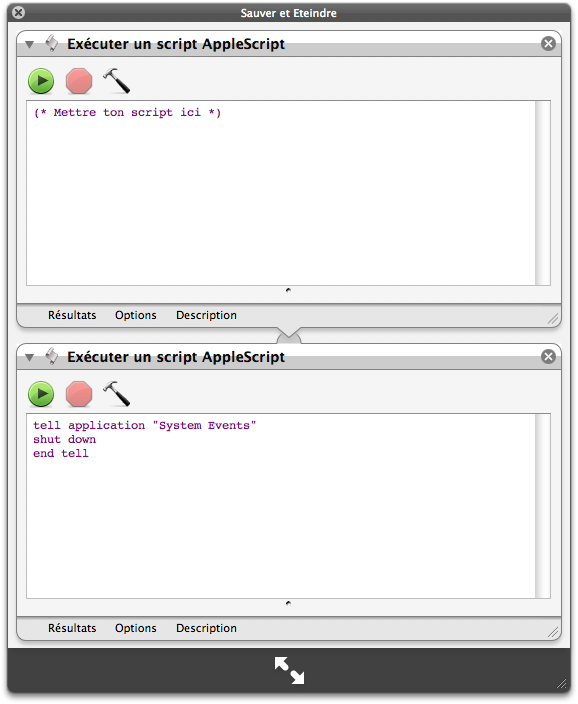
Task: Remove the first AppleScript action with its X button
Action: (548, 44)
